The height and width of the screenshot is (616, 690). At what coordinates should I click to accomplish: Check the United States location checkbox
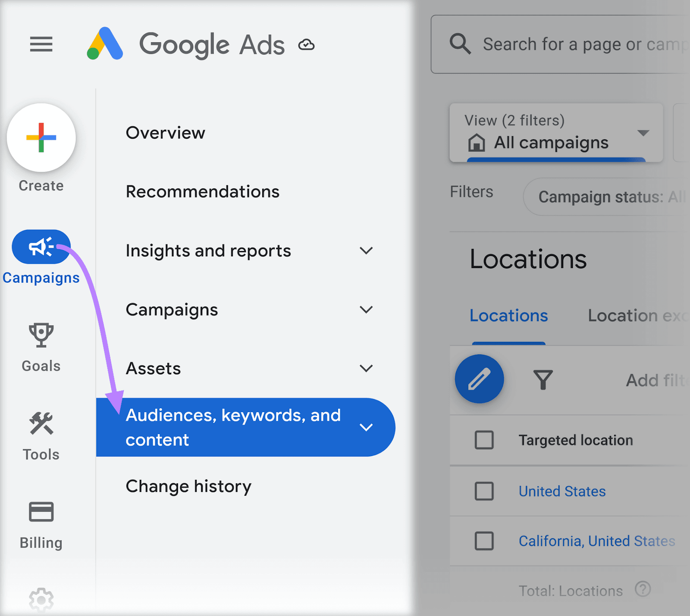pos(484,491)
